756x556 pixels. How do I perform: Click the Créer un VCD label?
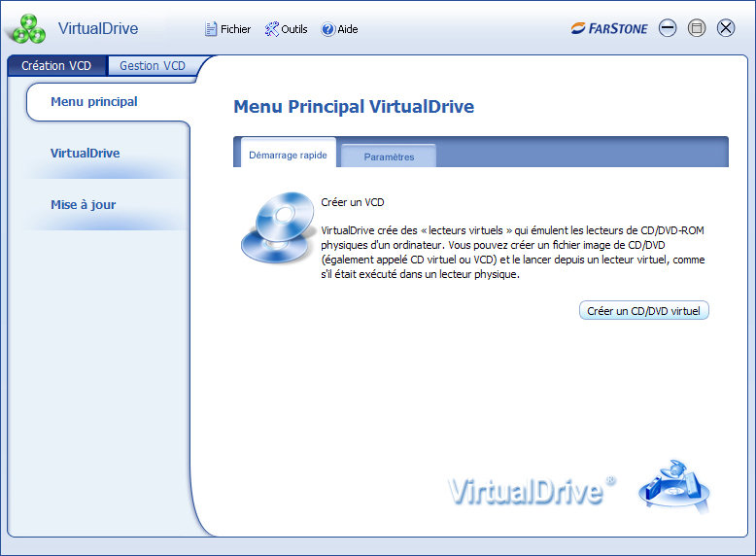pyautogui.click(x=353, y=202)
